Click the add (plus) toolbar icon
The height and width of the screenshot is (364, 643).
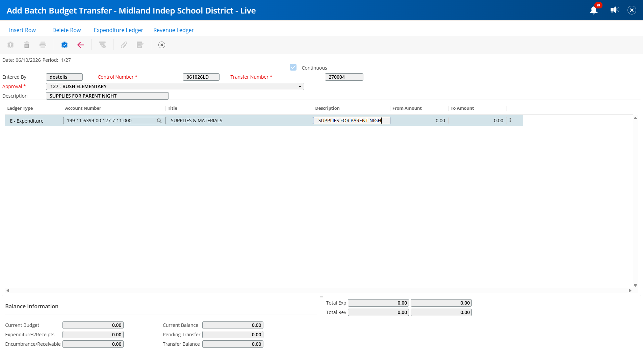coord(10,45)
